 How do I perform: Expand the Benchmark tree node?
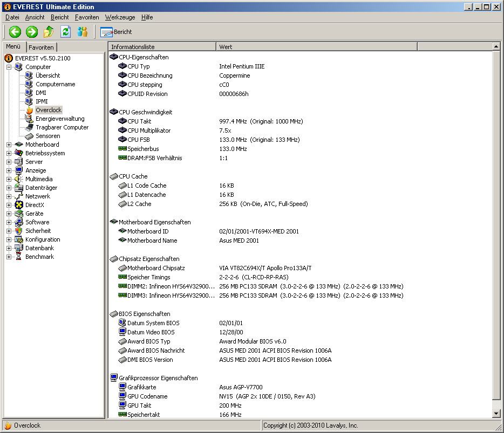pos(9,257)
